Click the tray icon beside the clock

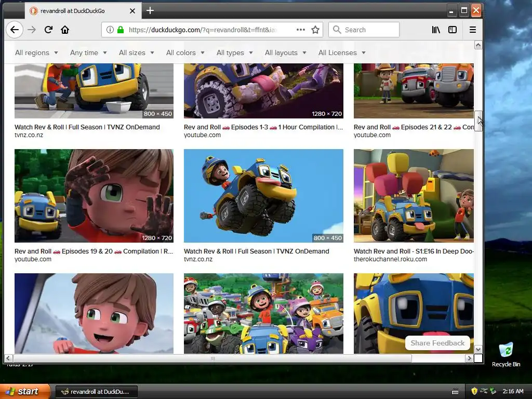click(x=494, y=391)
